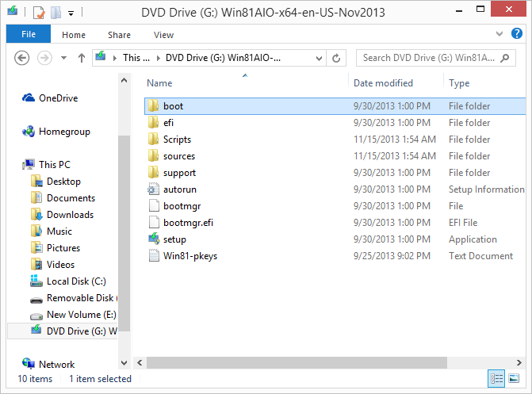Click the '9/25/2013 9:02 PM' date cell
This screenshot has height=394, width=532.
pos(392,256)
